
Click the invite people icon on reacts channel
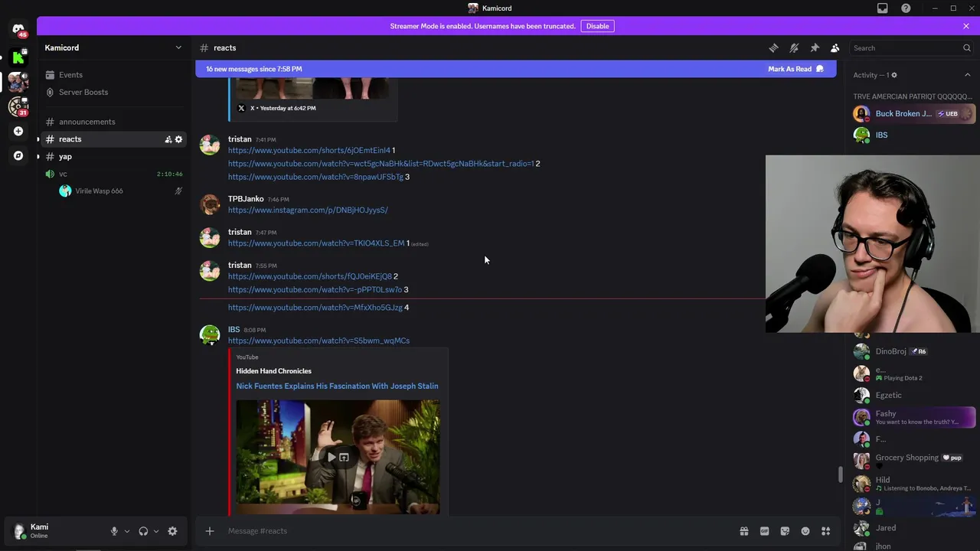[x=168, y=139]
